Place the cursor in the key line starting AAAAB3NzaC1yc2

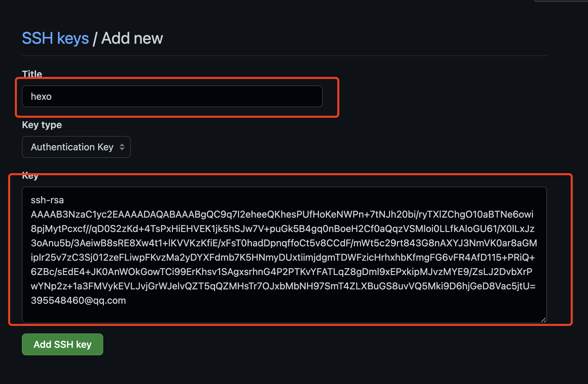(x=282, y=214)
